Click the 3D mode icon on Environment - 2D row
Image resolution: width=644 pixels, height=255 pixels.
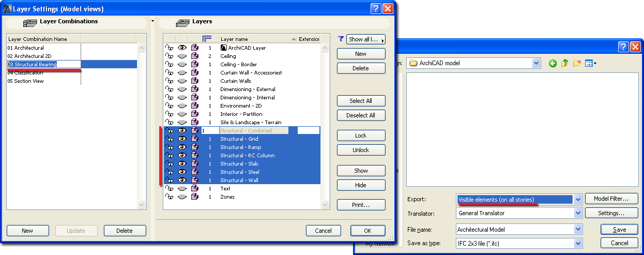point(195,106)
